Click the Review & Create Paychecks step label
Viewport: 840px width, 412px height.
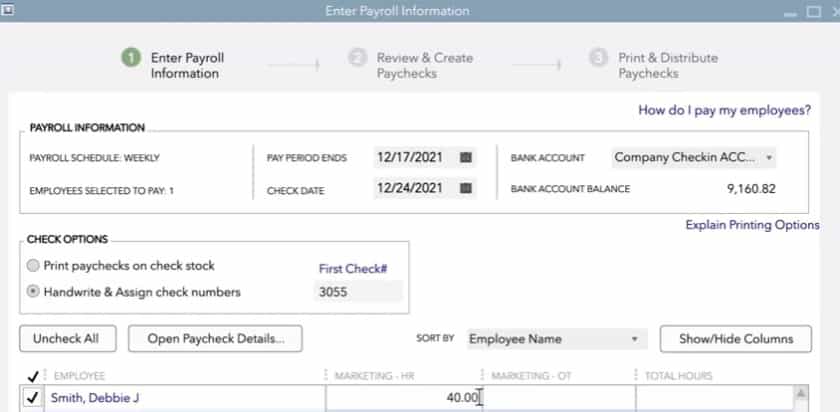point(425,65)
